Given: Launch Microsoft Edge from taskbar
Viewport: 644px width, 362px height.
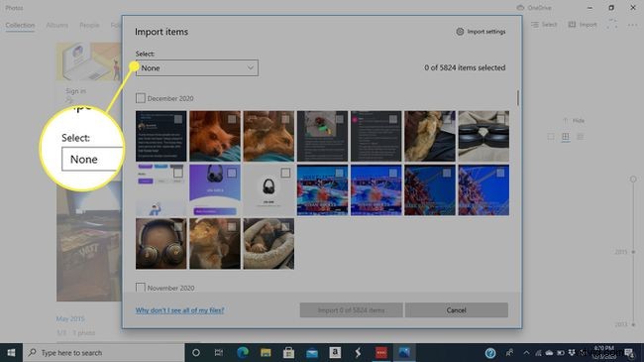Looking at the screenshot, I should [x=243, y=352].
